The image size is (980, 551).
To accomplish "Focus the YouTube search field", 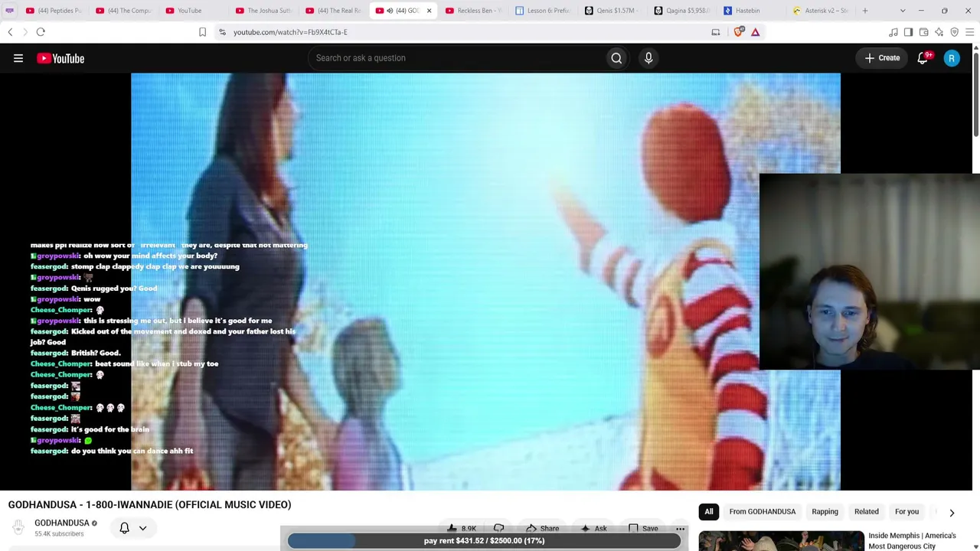I will (456, 58).
